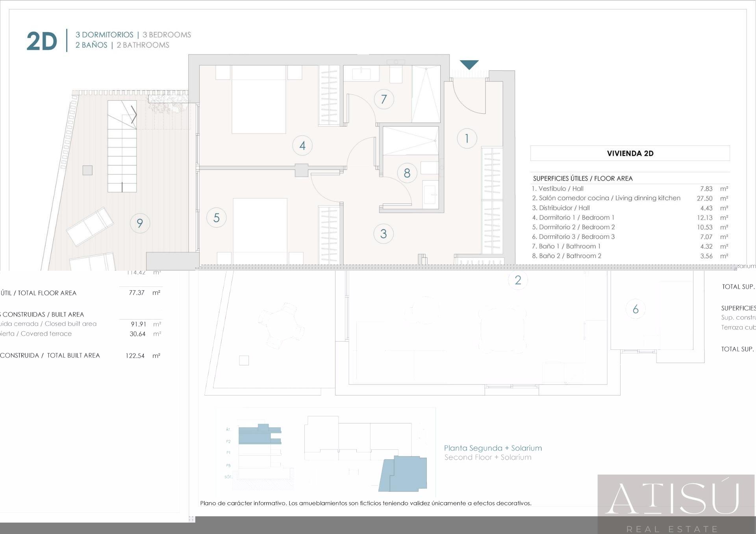Click the 'TOTAL BUILT AREA' label

74,355
